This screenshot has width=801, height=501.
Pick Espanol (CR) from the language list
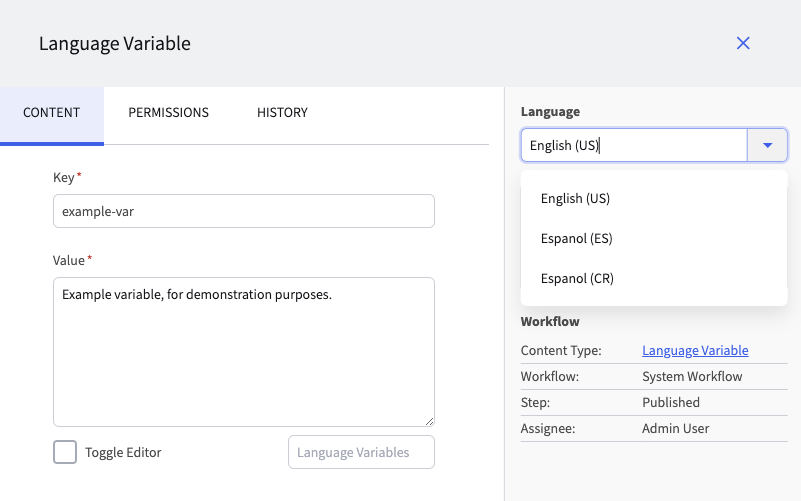[x=577, y=279]
